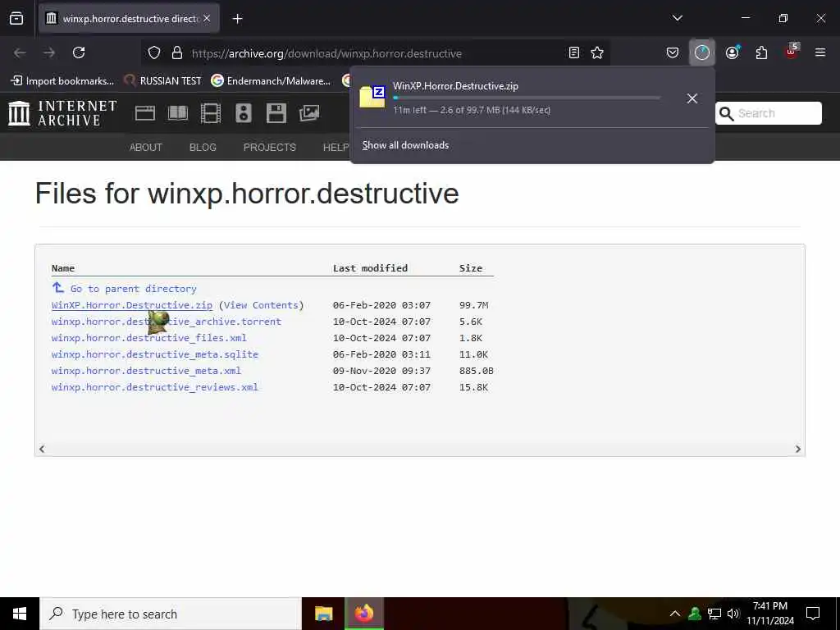This screenshot has width=840, height=630.
Task: Go back with the back arrow
Action: pyautogui.click(x=20, y=52)
